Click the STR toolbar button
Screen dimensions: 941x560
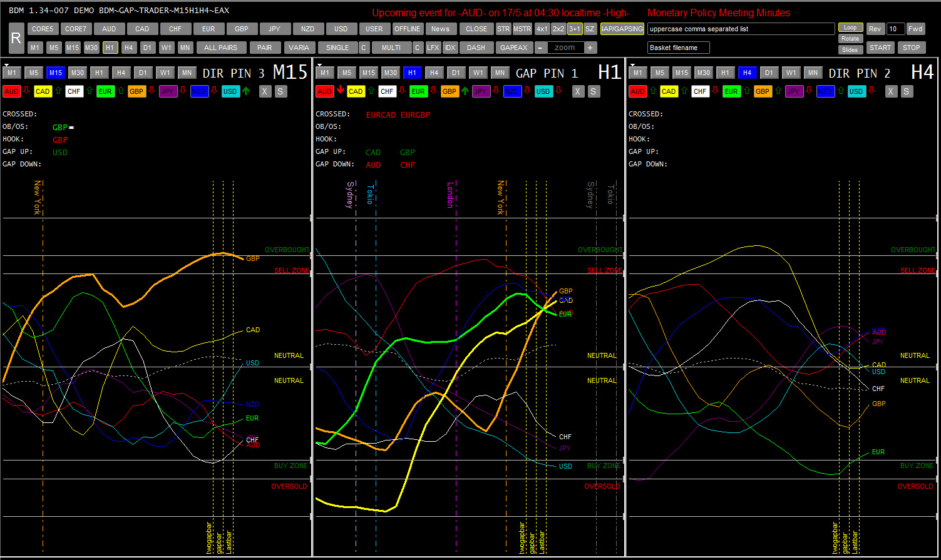503,29
